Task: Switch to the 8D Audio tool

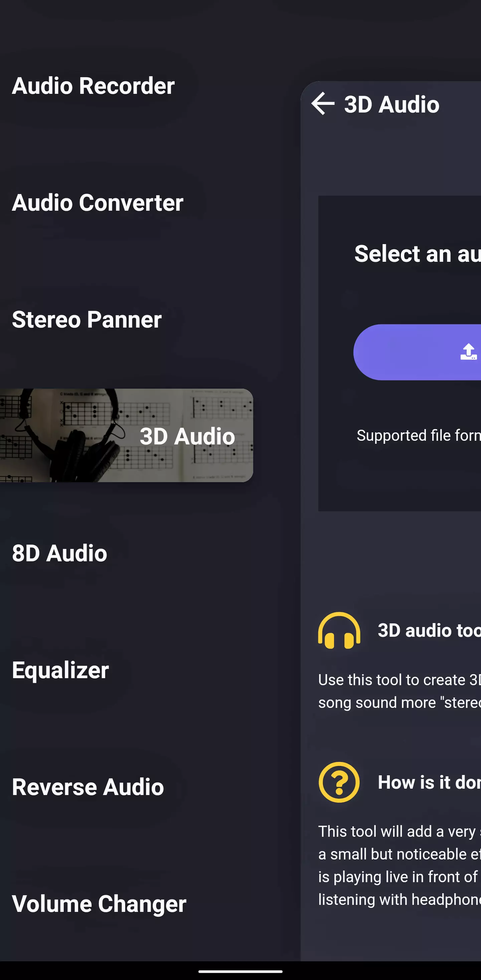Action: [59, 553]
